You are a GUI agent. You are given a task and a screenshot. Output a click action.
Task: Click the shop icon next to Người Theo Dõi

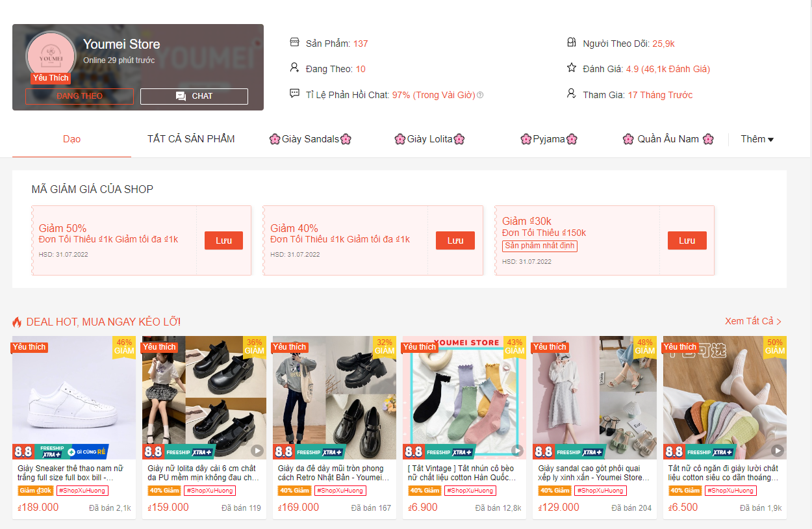click(x=571, y=43)
